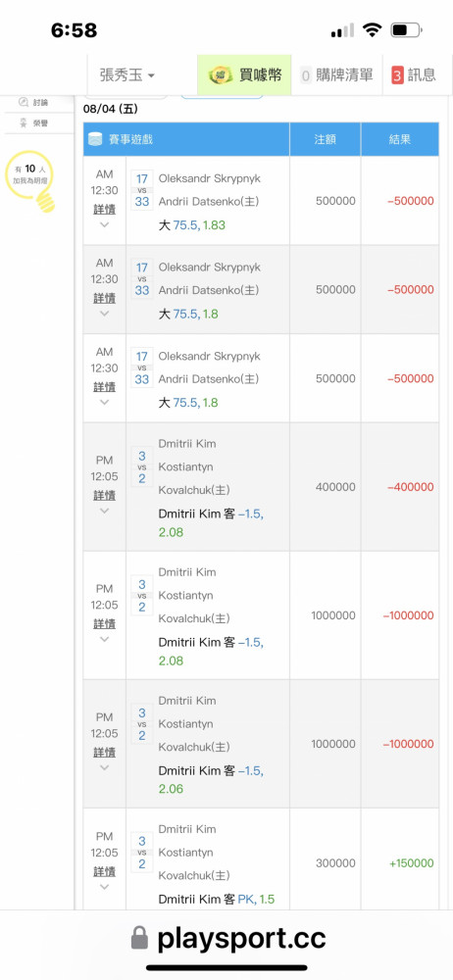Screen dimensions: 453x980
Task: Tap the 討論 discussion icon in sidebar
Action: (24, 102)
